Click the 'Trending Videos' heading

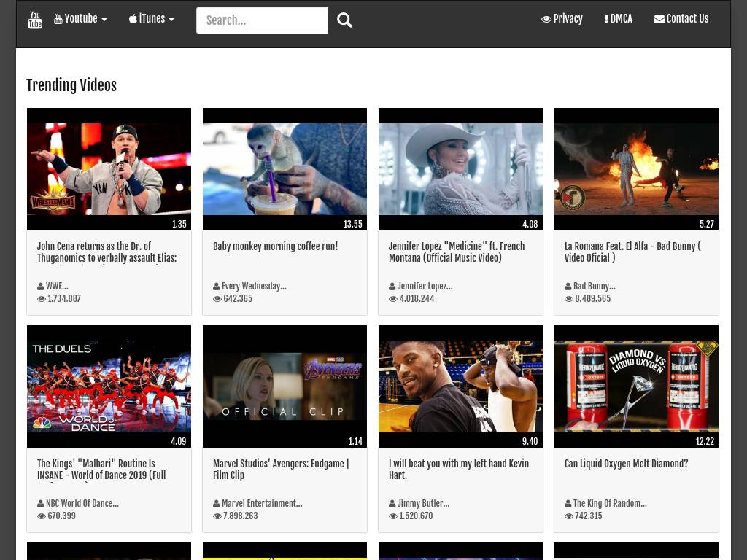tap(71, 85)
